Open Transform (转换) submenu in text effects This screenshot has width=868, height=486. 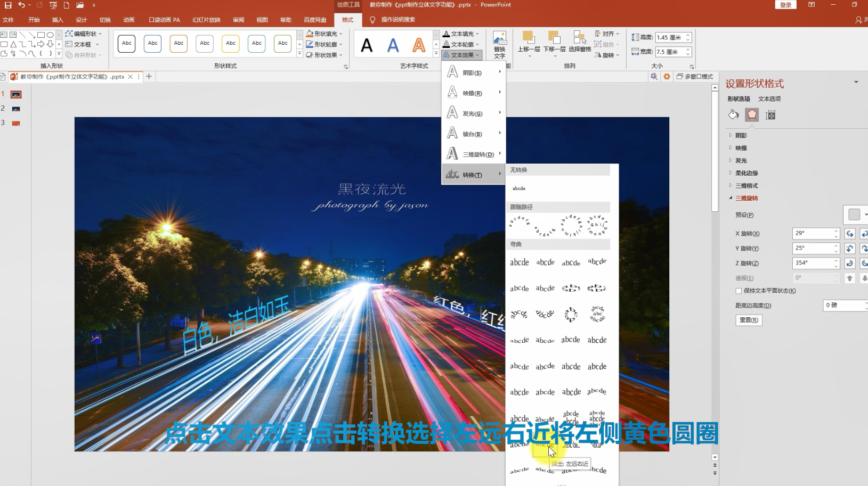(474, 175)
